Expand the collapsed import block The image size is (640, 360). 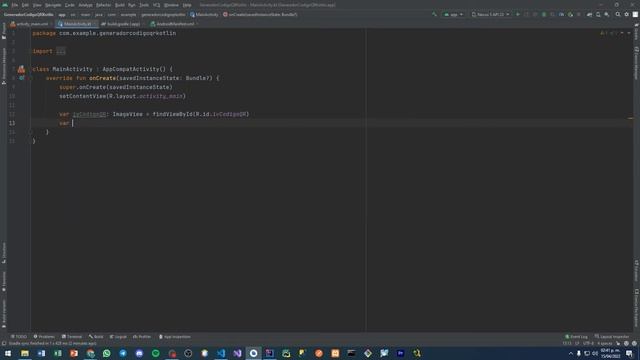click(x=60, y=51)
